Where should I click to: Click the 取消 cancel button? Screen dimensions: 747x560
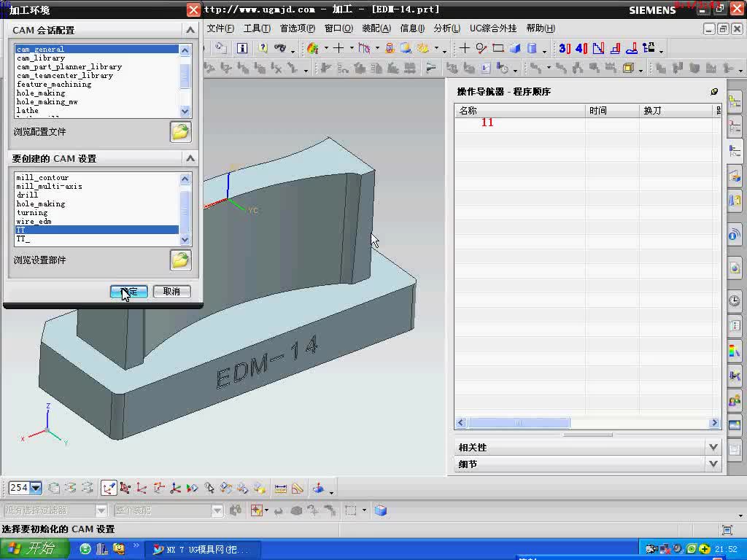(172, 292)
